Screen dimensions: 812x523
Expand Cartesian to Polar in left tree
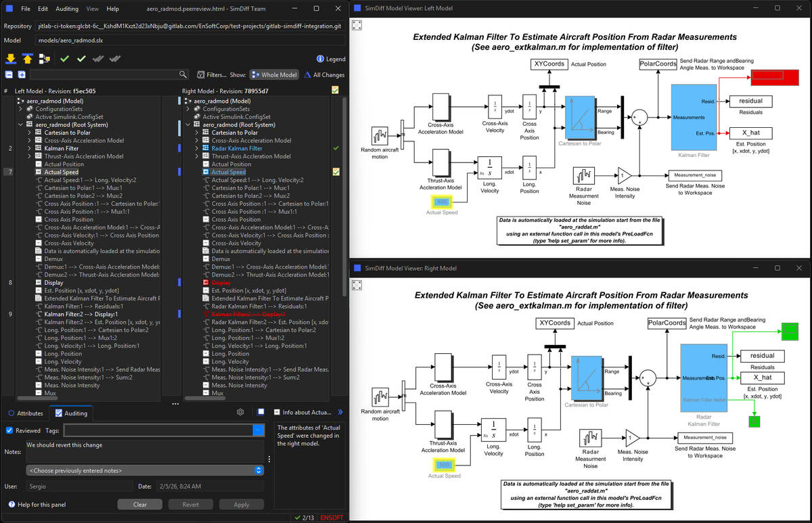point(29,133)
